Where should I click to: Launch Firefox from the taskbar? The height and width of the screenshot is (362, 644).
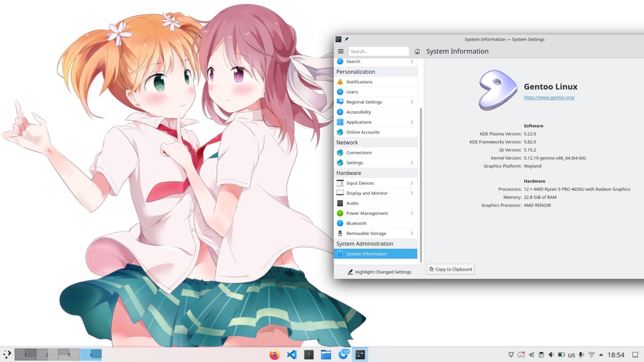(x=274, y=354)
